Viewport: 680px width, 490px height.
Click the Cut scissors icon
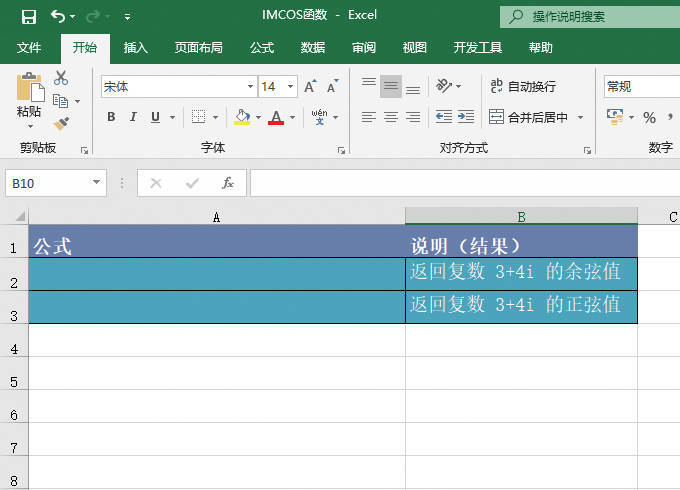point(61,78)
